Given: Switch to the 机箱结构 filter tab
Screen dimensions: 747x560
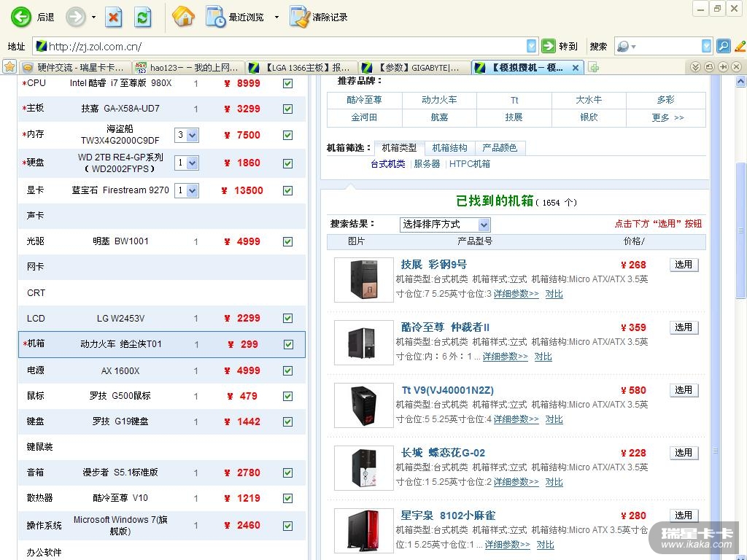Looking at the screenshot, I should 449,148.
